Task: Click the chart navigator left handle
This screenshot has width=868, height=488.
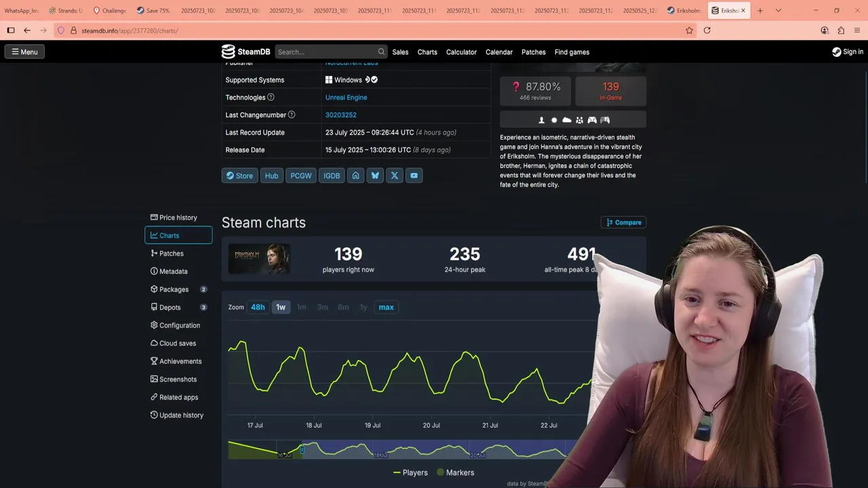Action: tap(302, 449)
